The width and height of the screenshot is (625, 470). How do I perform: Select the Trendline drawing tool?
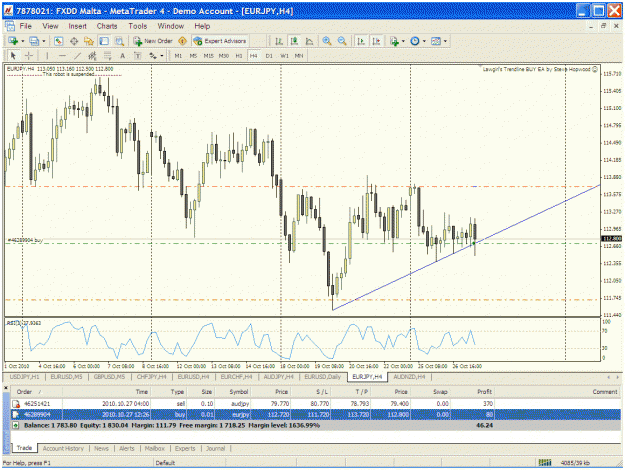(x=77, y=56)
